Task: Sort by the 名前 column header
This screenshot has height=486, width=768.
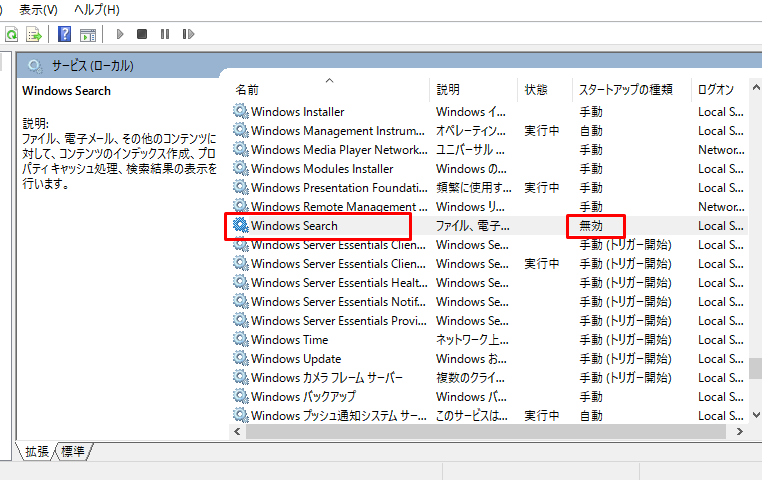Action: click(330, 90)
